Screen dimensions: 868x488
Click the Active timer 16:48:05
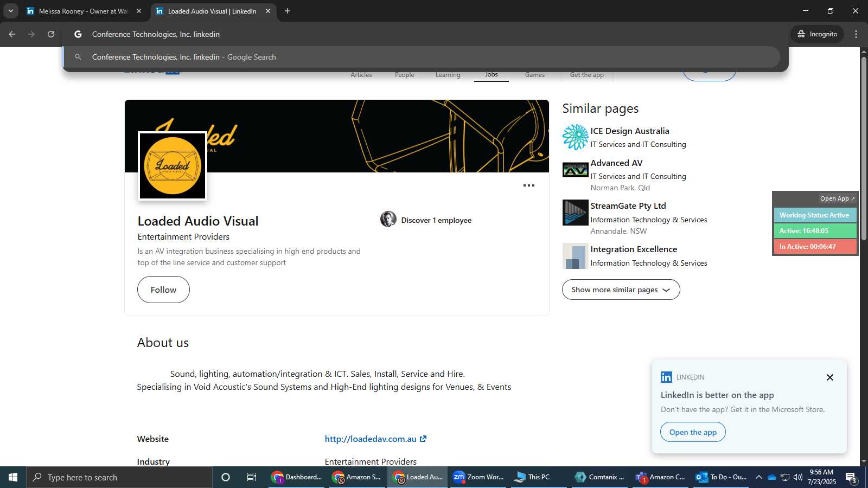click(815, 231)
